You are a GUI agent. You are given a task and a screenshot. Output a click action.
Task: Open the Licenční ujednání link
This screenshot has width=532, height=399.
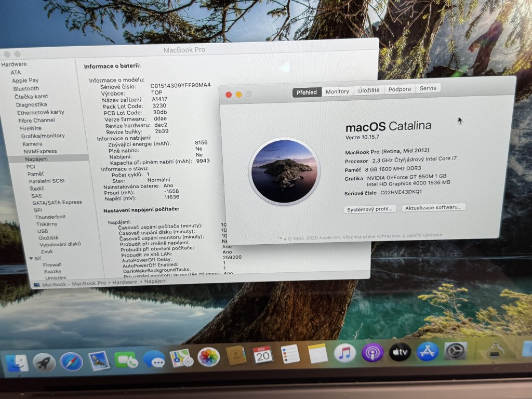pyautogui.click(x=423, y=235)
